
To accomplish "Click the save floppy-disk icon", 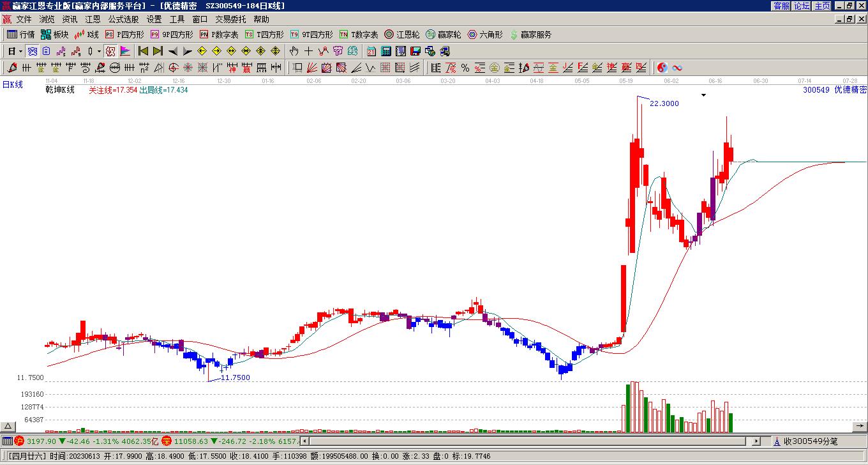I will [x=415, y=51].
